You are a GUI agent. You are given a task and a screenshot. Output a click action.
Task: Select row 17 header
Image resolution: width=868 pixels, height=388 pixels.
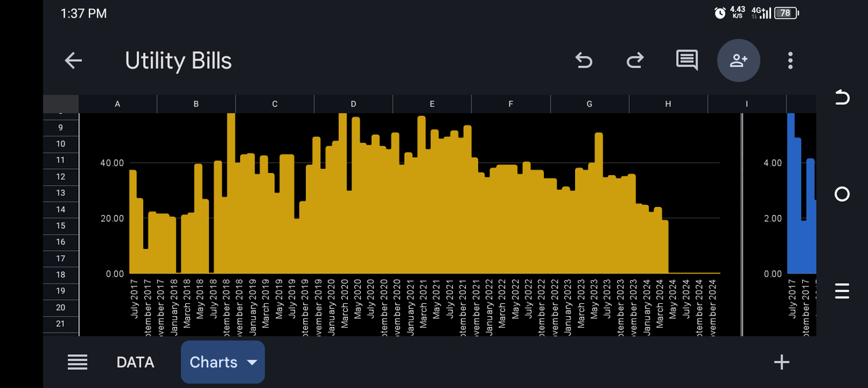(x=61, y=258)
